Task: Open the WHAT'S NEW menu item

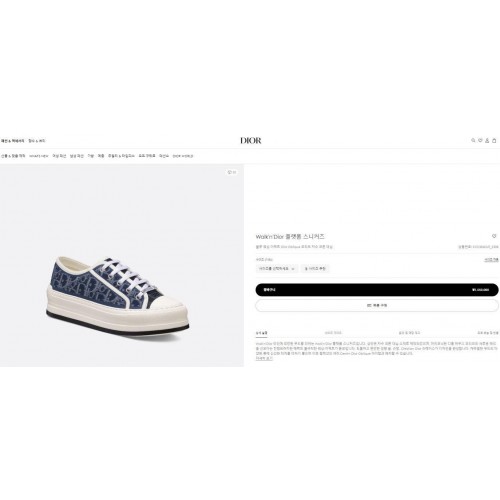Action: click(x=39, y=156)
